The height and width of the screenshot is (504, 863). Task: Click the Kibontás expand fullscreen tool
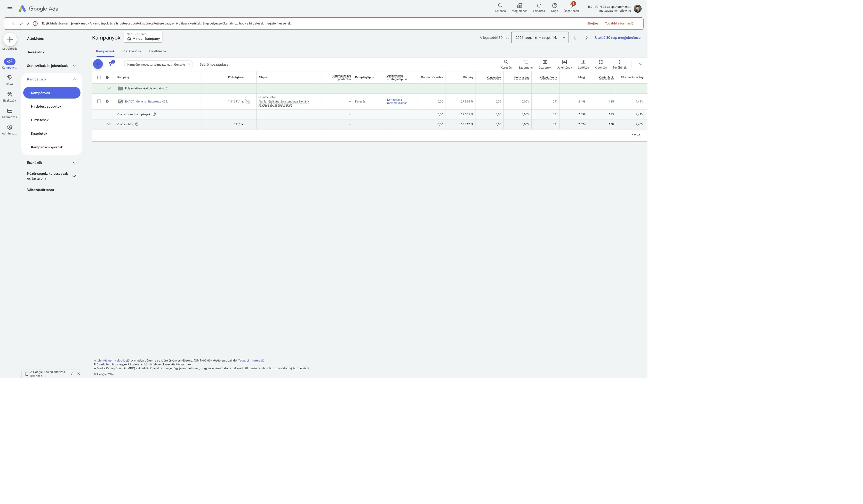(600, 64)
